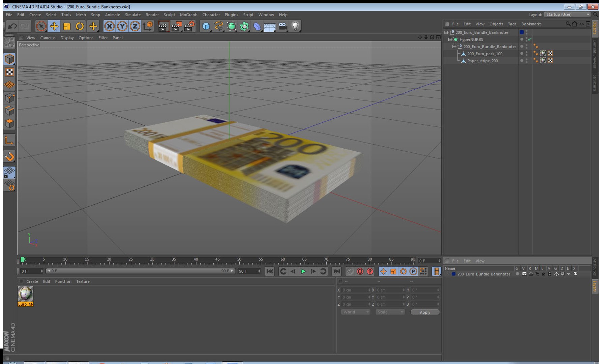Switch to Model mode

pos(9,59)
